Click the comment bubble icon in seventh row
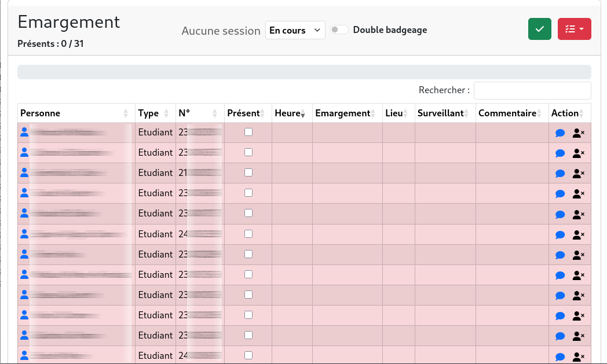607x364 pixels. 560,255
